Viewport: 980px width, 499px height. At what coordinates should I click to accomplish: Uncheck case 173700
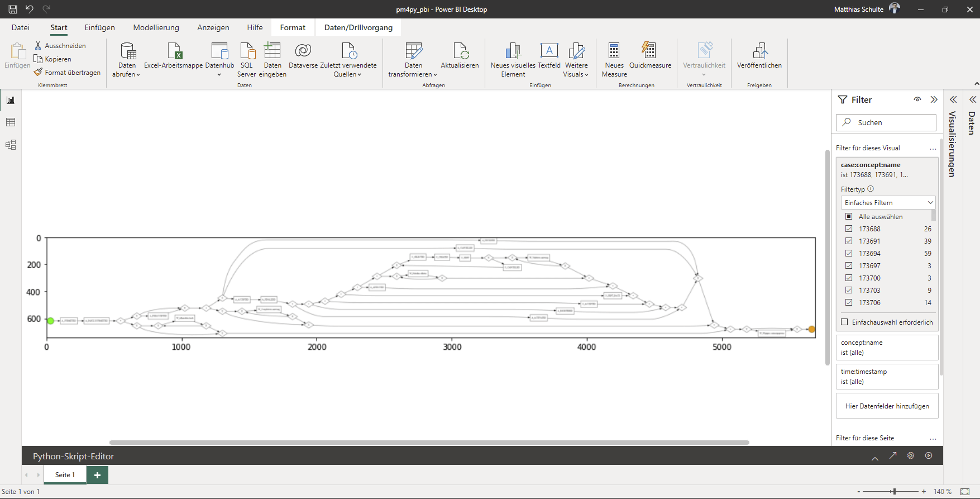[849, 278]
